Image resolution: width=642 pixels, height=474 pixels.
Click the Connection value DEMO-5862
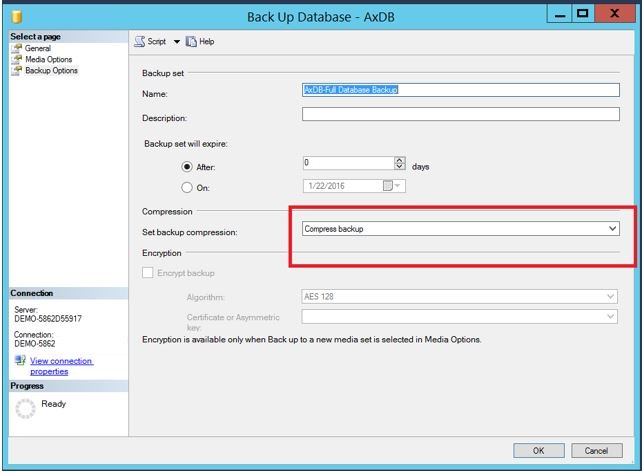(x=35, y=344)
